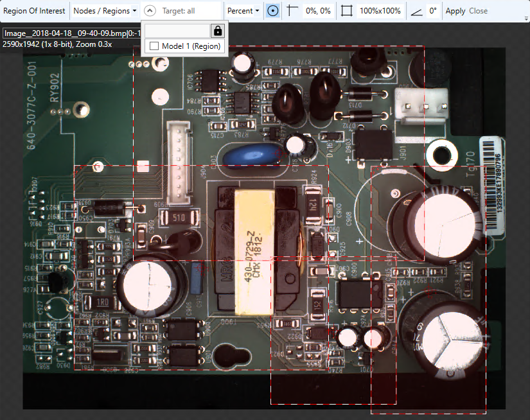530x420 pixels.
Task: Open the toolbar overflow arrow at far right
Action: [526, 19]
